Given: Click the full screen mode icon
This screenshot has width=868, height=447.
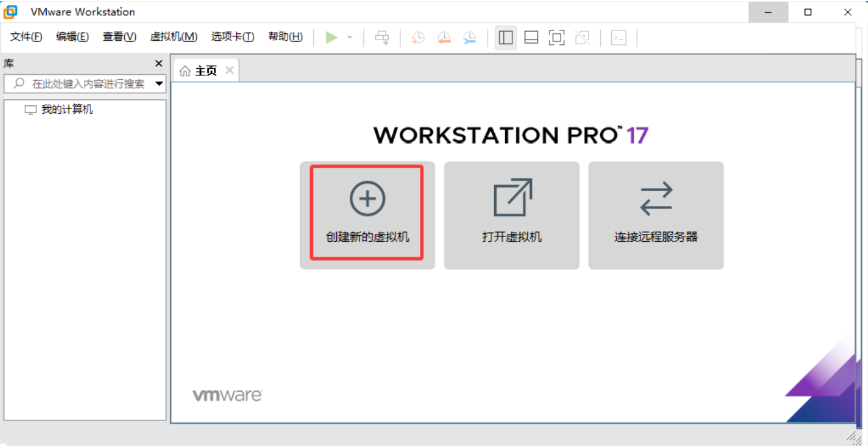Looking at the screenshot, I should 557,38.
